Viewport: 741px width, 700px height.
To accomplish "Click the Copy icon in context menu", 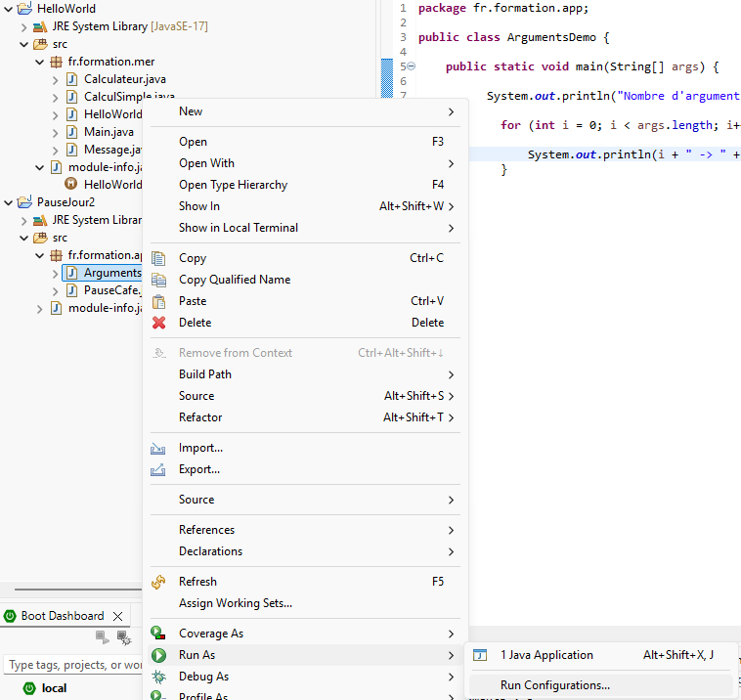I will pyautogui.click(x=158, y=258).
